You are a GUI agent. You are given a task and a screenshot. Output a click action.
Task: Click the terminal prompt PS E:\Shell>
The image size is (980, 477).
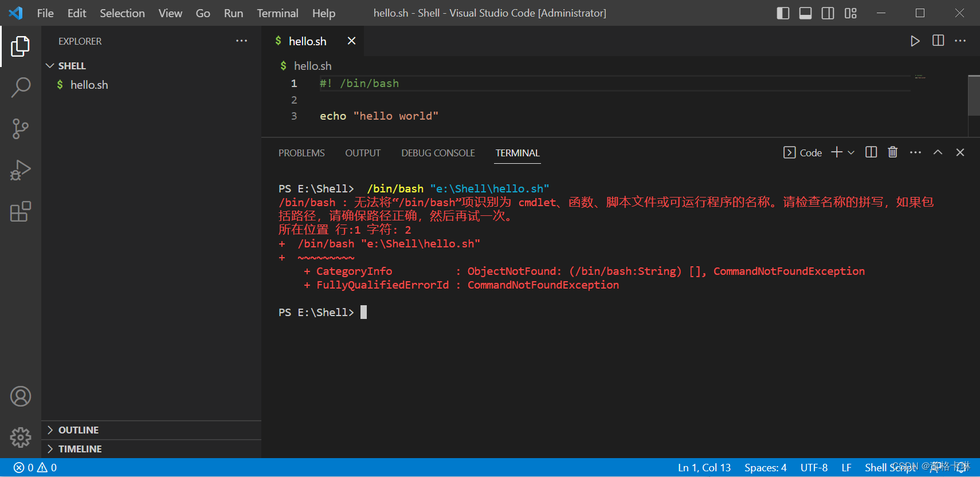coord(316,312)
